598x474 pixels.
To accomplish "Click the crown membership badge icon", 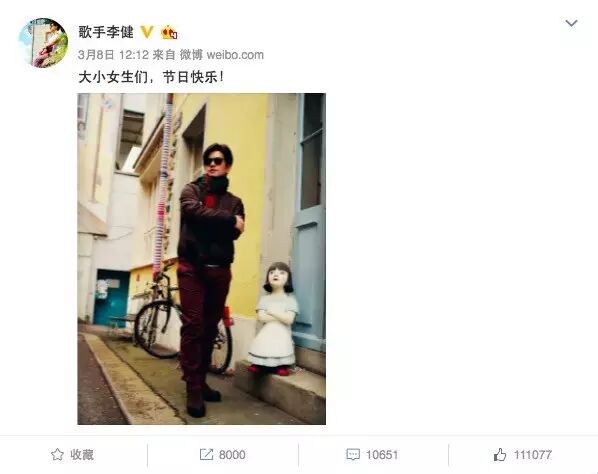I will (x=169, y=32).
